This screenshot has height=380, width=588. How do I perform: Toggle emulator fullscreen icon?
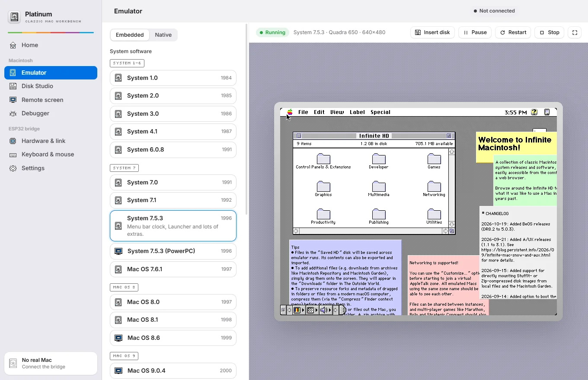[x=575, y=32]
